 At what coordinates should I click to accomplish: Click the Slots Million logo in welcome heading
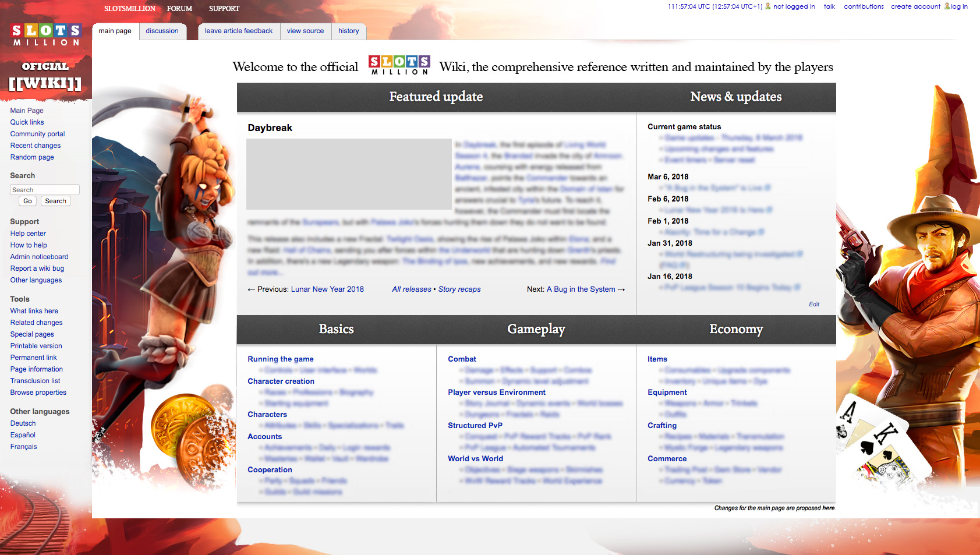click(x=399, y=65)
